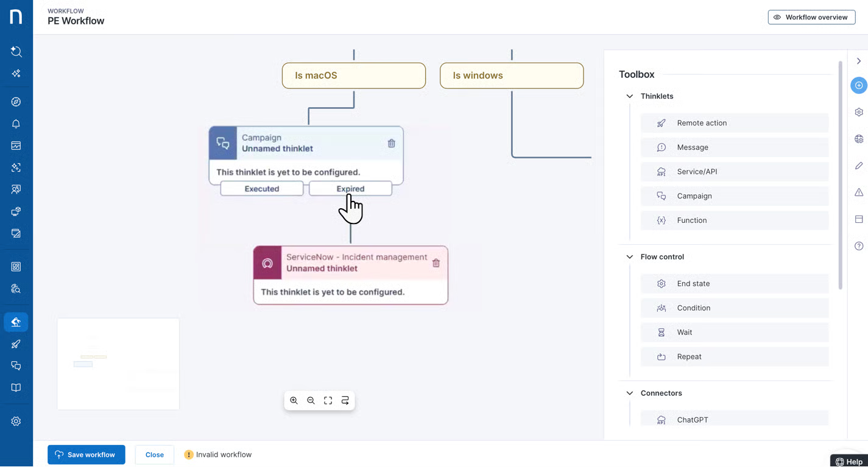
Task: Delete the Campaign thinklet with trash icon
Action: point(391,143)
